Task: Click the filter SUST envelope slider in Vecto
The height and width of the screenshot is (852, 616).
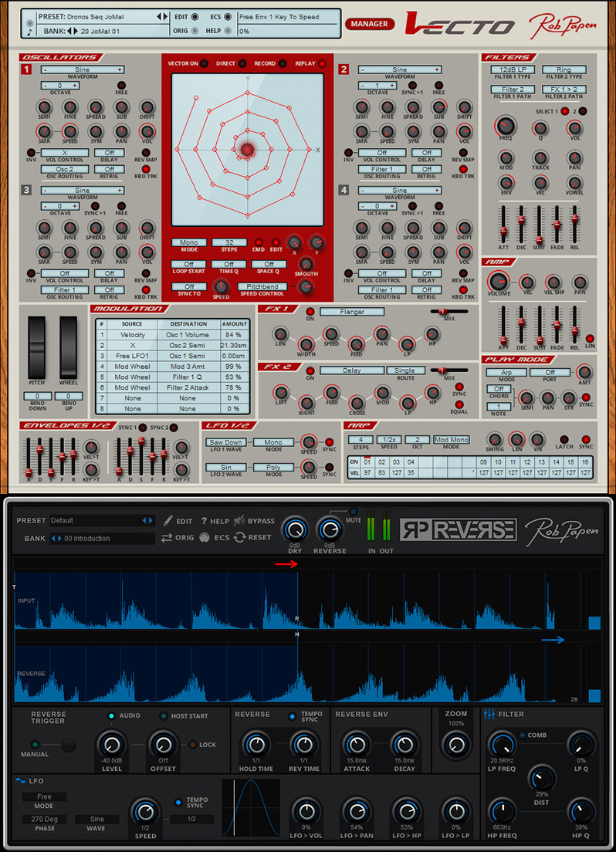Action: point(539,225)
